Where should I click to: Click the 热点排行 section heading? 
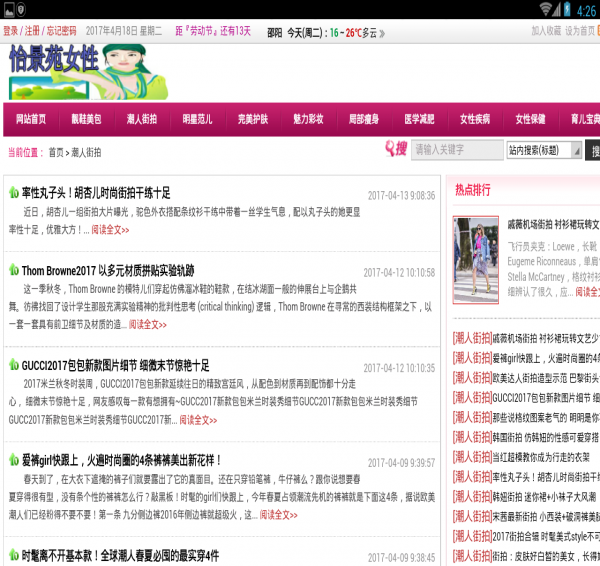coord(473,190)
